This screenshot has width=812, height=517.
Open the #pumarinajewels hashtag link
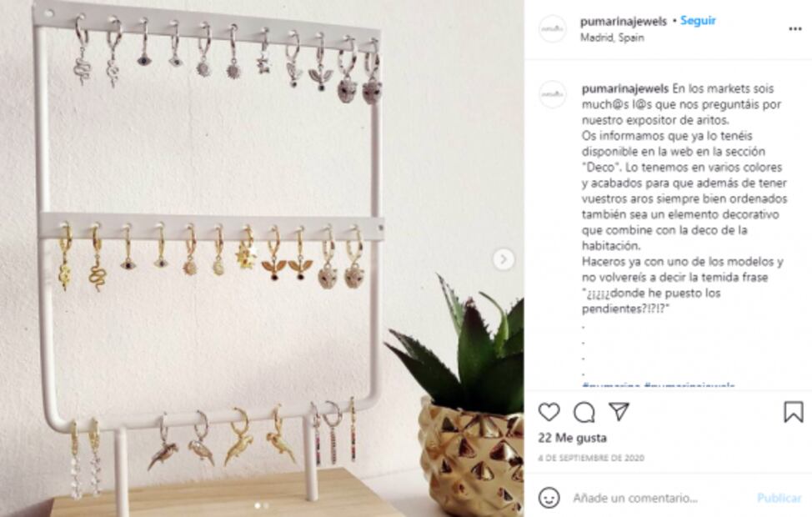pos(689,385)
